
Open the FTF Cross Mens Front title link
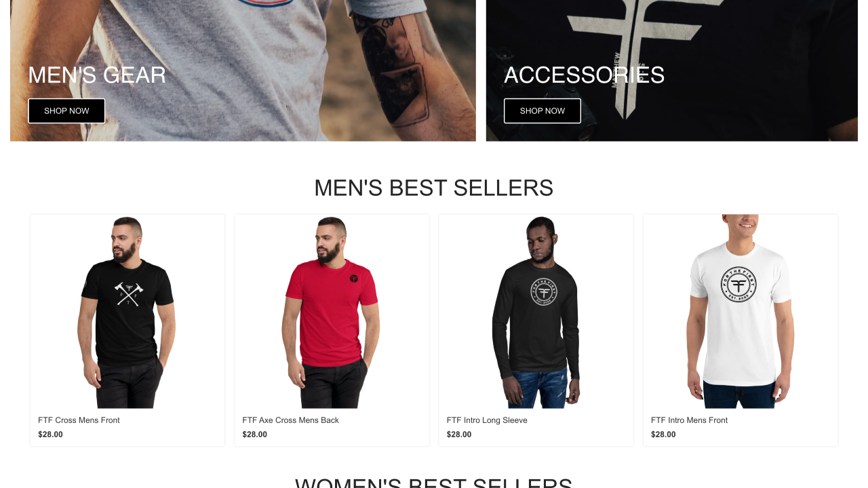(x=79, y=420)
